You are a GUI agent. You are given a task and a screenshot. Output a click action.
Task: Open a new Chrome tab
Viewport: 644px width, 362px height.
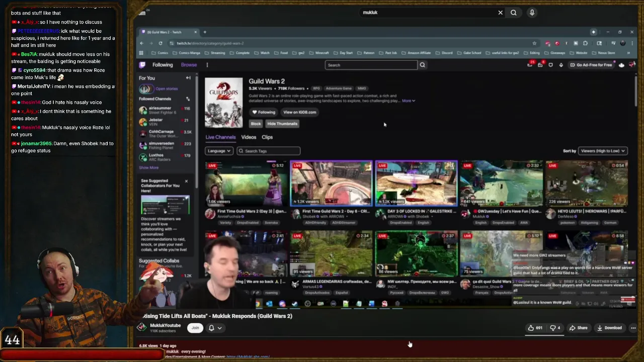[205, 32]
